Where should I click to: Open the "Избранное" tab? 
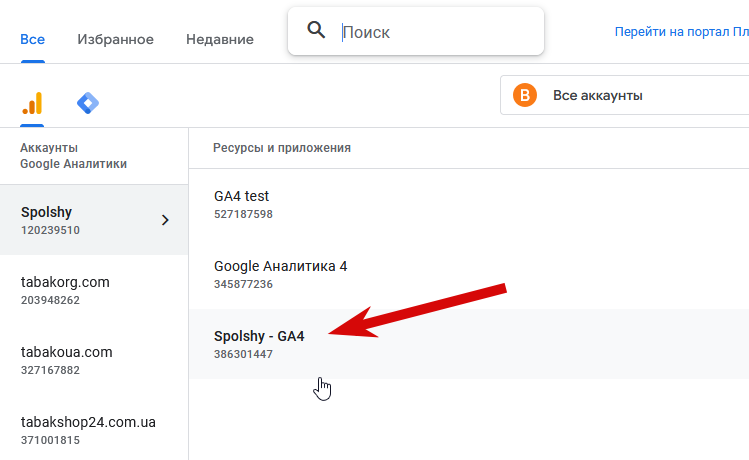click(x=115, y=39)
